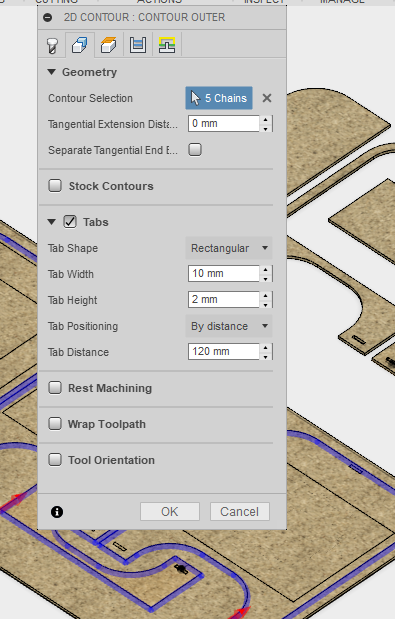Click the Tab Positioning label
Viewport: 395px width, 619px height.
(83, 326)
